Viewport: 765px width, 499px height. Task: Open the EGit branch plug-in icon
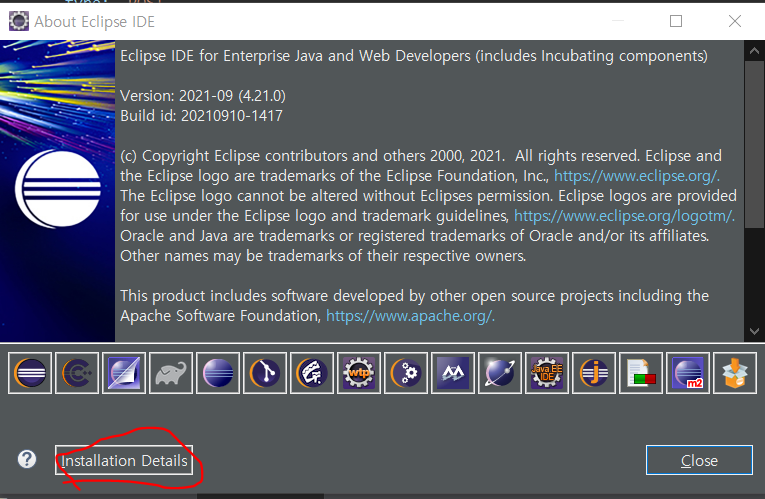pos(265,373)
